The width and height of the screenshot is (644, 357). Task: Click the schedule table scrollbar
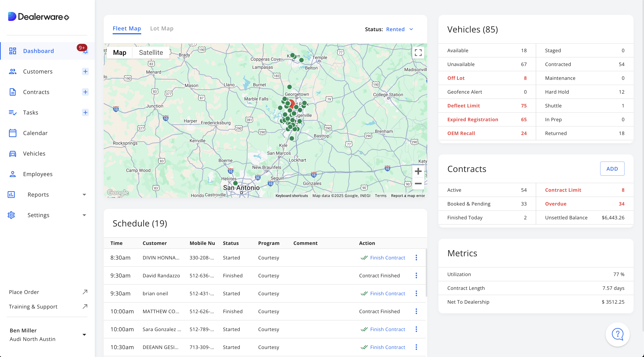[426, 273]
